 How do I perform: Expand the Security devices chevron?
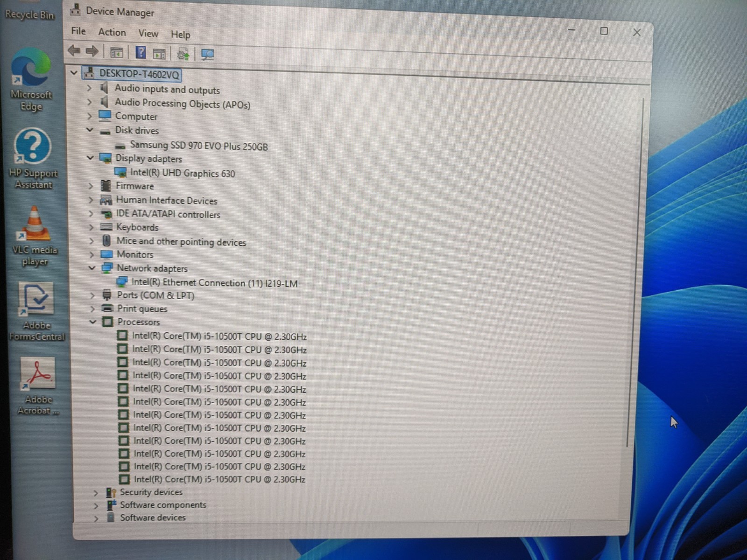click(x=96, y=493)
